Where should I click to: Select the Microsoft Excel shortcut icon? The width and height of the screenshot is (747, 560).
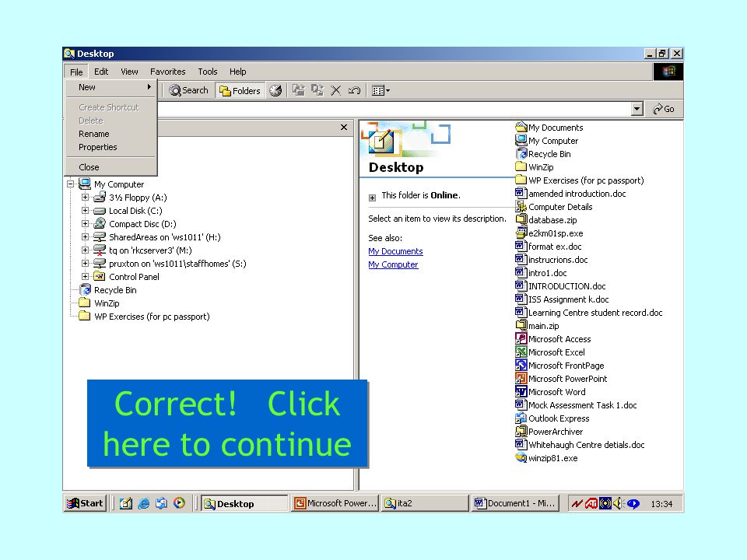(521, 352)
